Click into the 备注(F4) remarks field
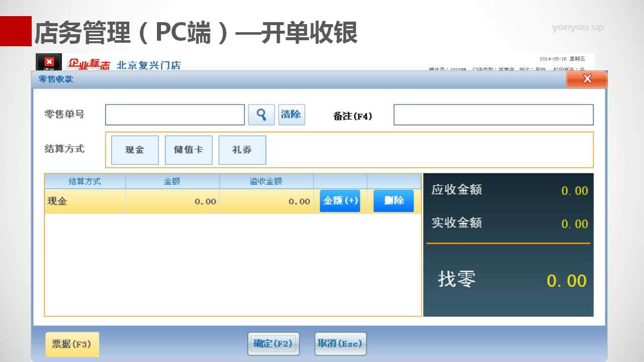The height and width of the screenshot is (362, 644). tap(493, 115)
